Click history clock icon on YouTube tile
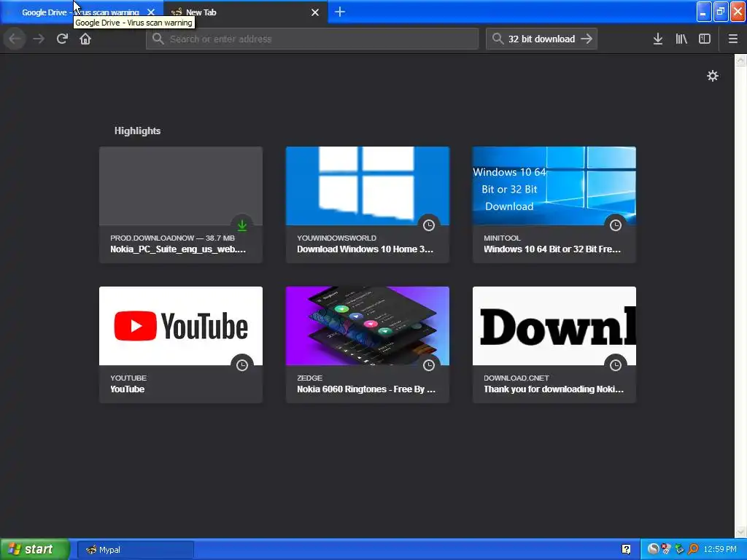Viewport: 747px width, 560px height. click(242, 365)
